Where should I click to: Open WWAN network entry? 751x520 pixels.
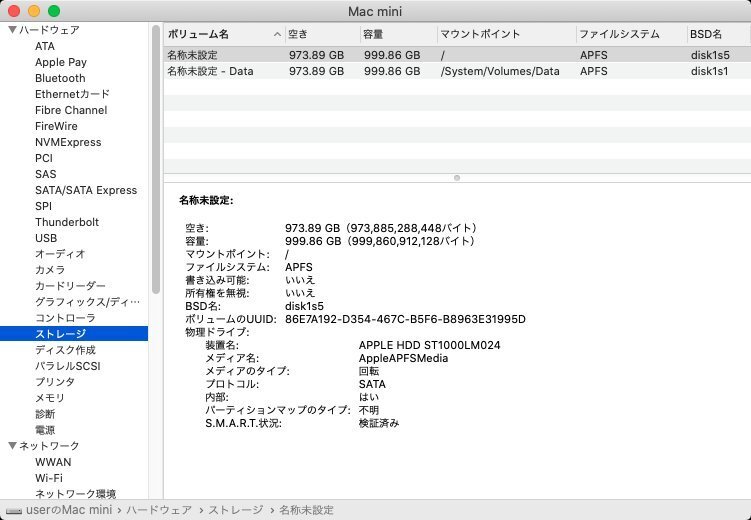pos(53,462)
